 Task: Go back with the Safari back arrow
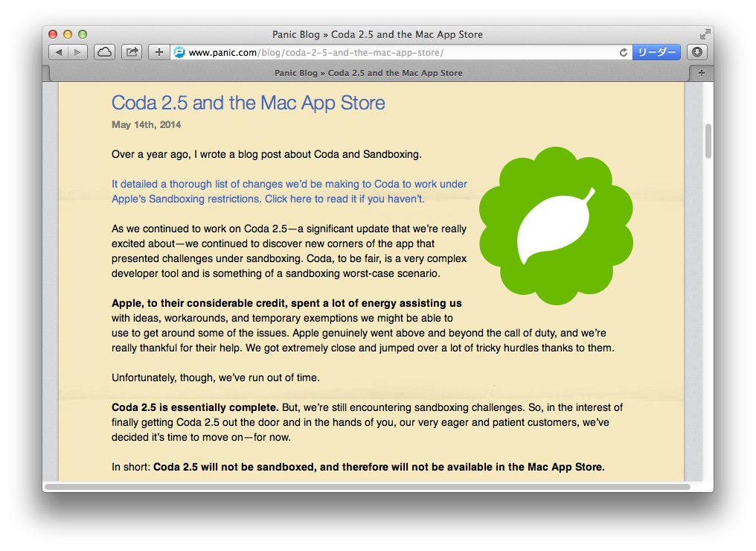[x=59, y=52]
